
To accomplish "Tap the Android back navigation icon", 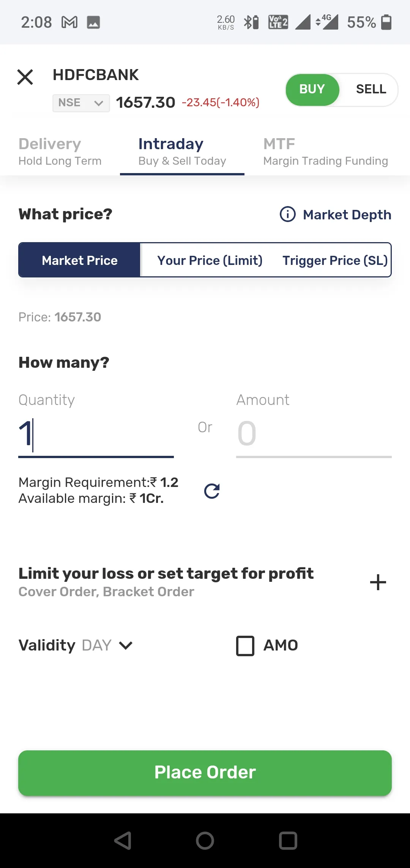I will (123, 840).
